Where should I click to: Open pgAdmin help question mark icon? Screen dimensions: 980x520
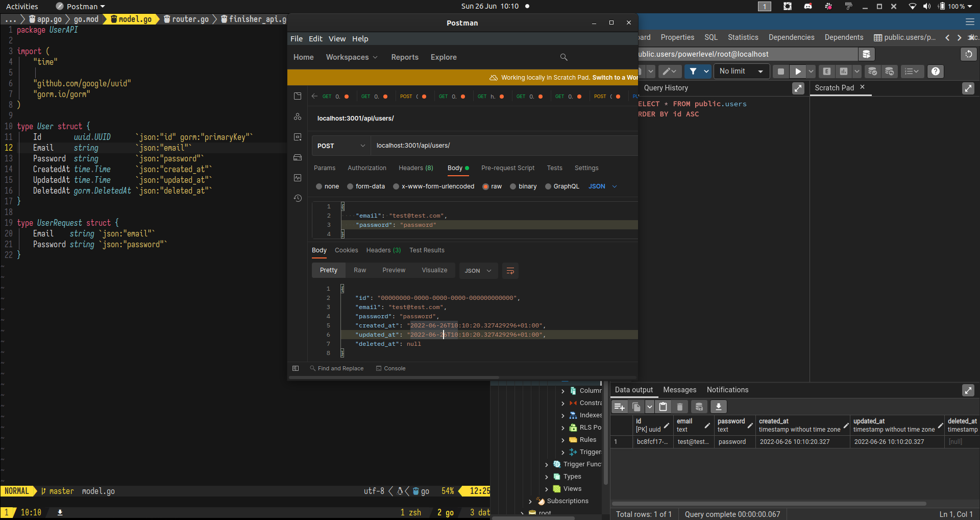[x=935, y=72]
